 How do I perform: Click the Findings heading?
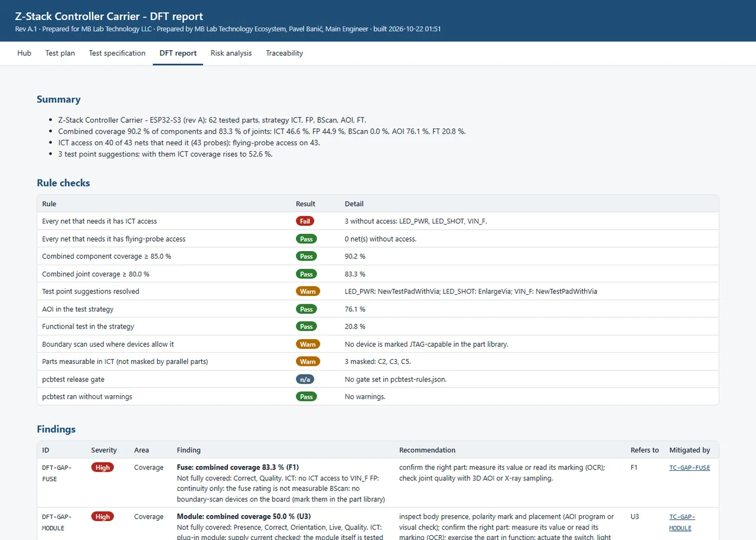point(56,429)
